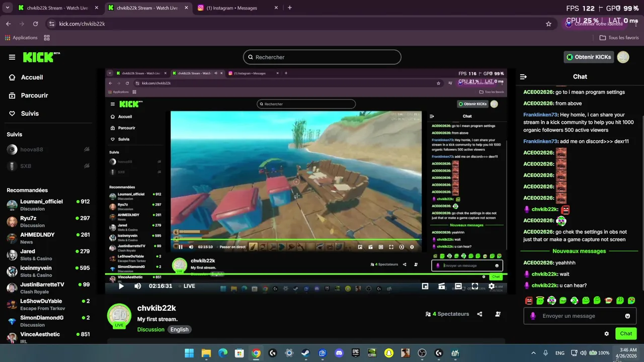Viewport: 644px width, 362px height.
Task: Click the Obtenir KICKs button
Action: (x=589, y=57)
